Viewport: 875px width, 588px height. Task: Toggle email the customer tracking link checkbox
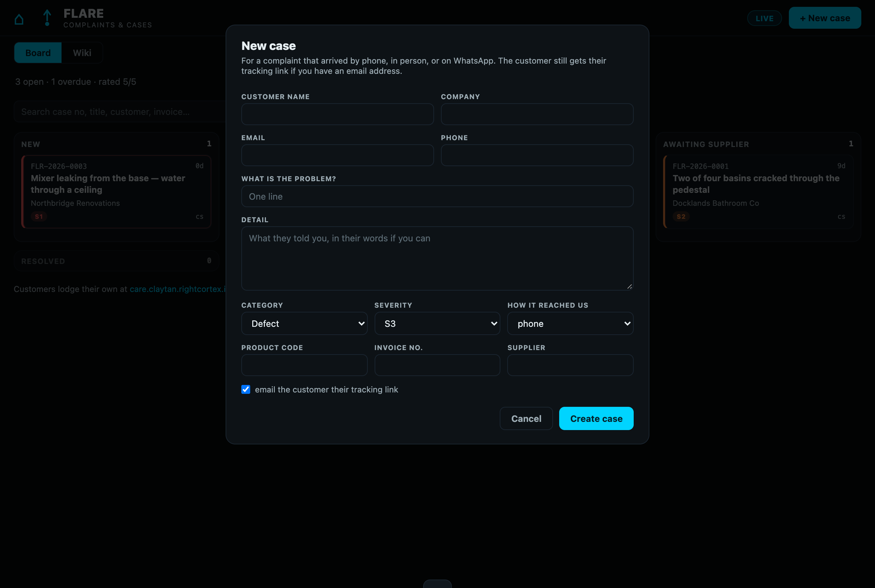[245, 389]
